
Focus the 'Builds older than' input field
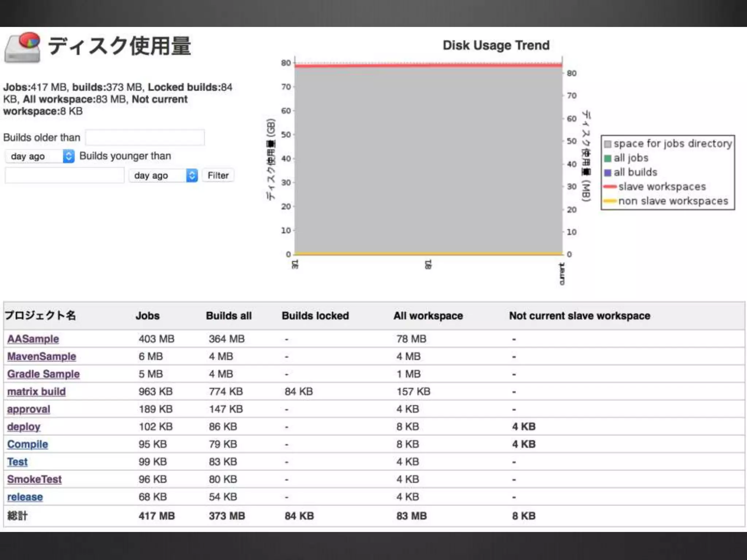[145, 138]
